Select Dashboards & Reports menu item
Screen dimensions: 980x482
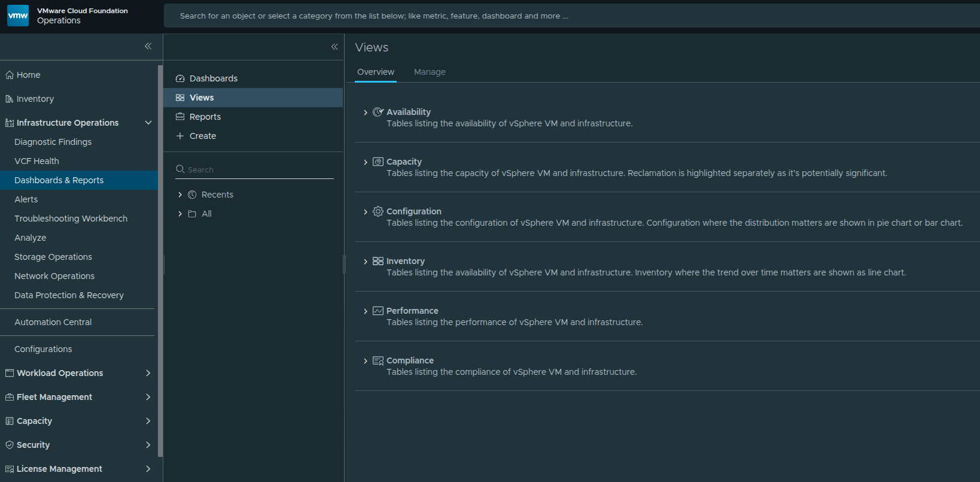(78, 180)
